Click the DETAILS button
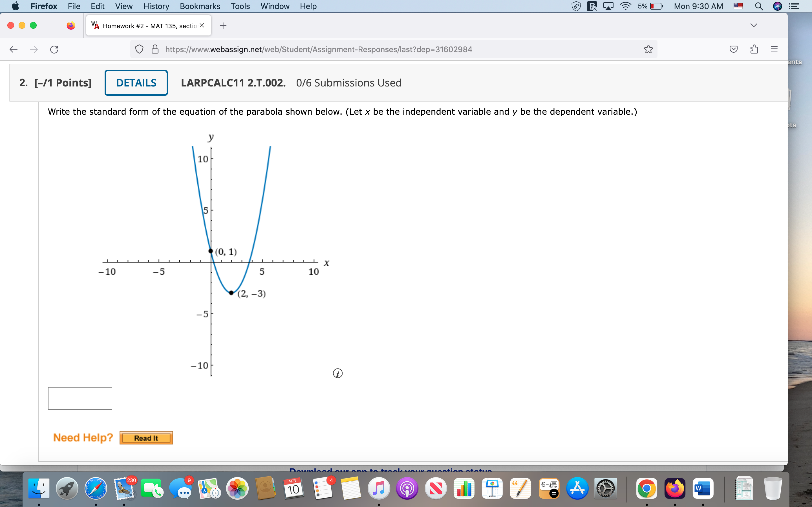The width and height of the screenshot is (812, 507). tap(136, 83)
